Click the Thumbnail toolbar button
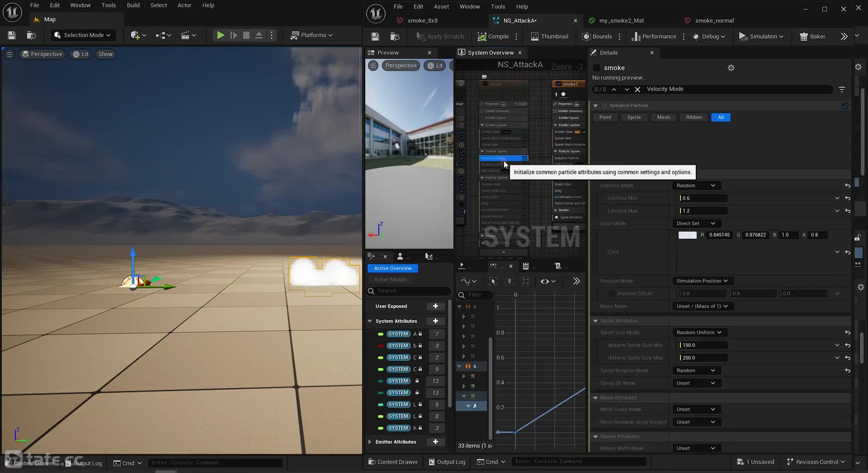 pos(550,36)
